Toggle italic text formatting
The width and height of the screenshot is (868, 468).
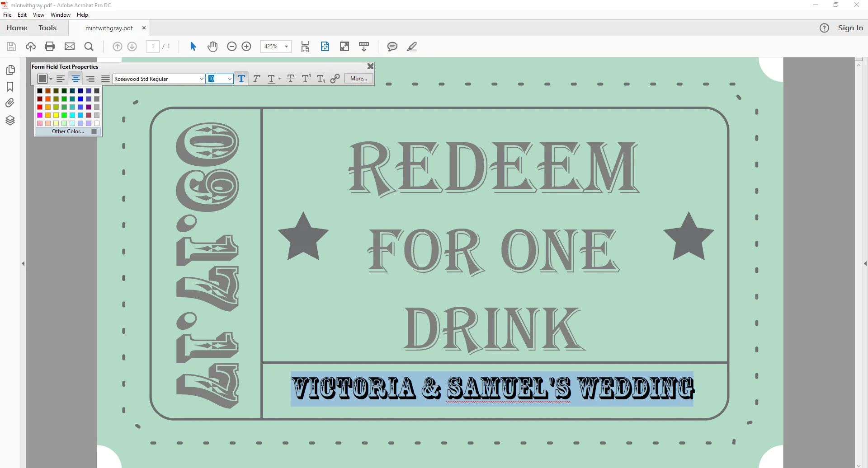pyautogui.click(x=256, y=79)
